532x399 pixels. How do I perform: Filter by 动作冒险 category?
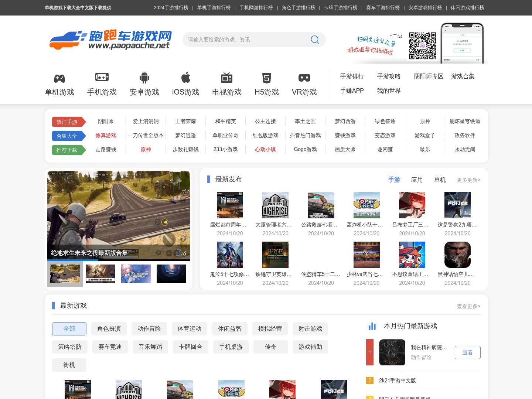pyautogui.click(x=149, y=329)
